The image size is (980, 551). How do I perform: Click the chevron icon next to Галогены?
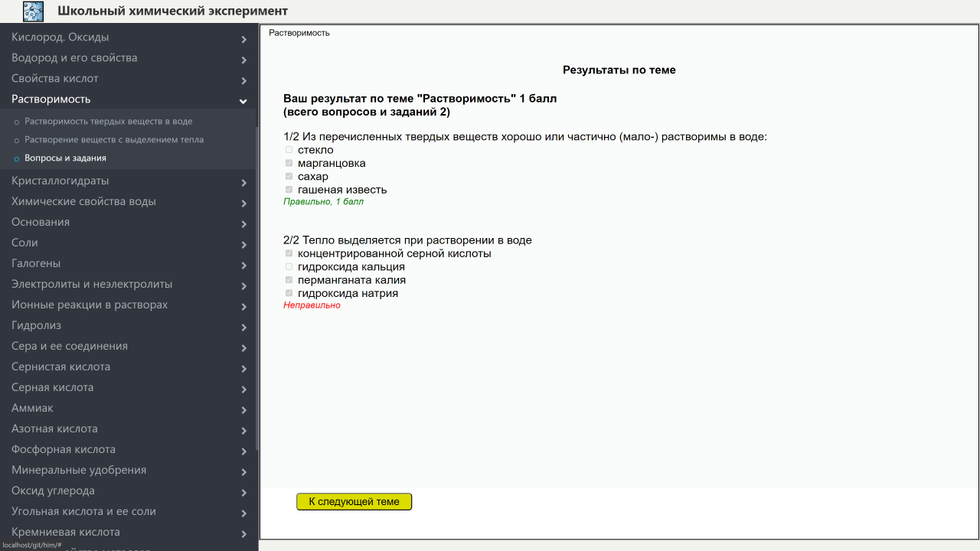tap(243, 266)
